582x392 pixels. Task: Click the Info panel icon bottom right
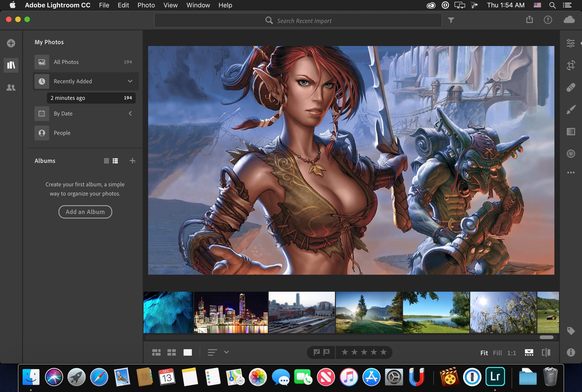click(571, 352)
